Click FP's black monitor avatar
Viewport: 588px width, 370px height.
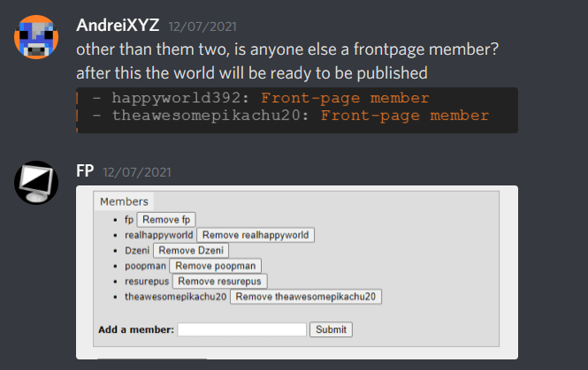point(36,183)
